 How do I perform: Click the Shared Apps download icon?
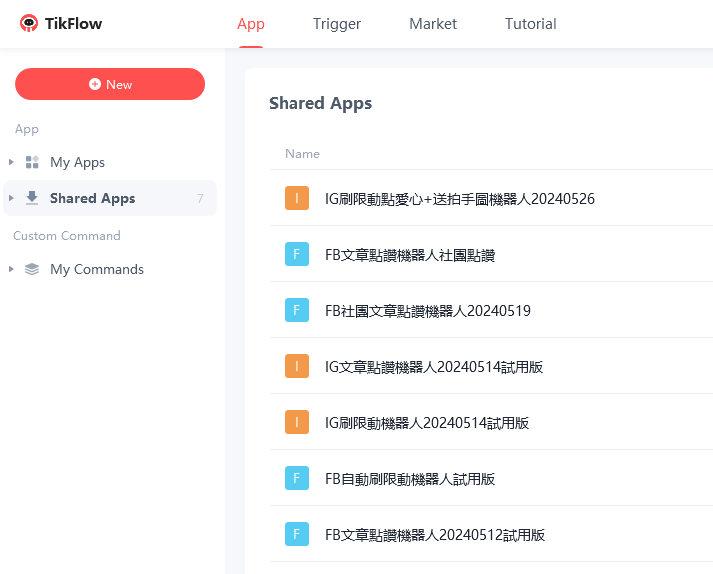click(x=32, y=198)
